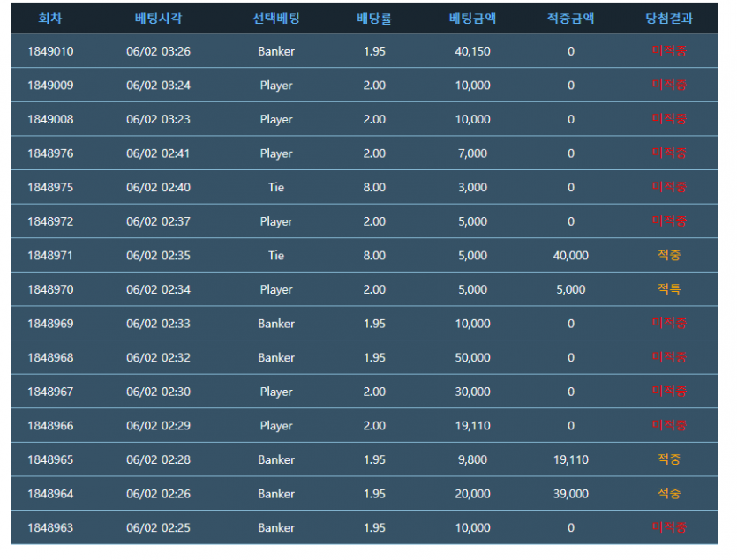Click 적중 result in round 1848971 row
Viewport: 737px width, 560px height.
(x=669, y=255)
